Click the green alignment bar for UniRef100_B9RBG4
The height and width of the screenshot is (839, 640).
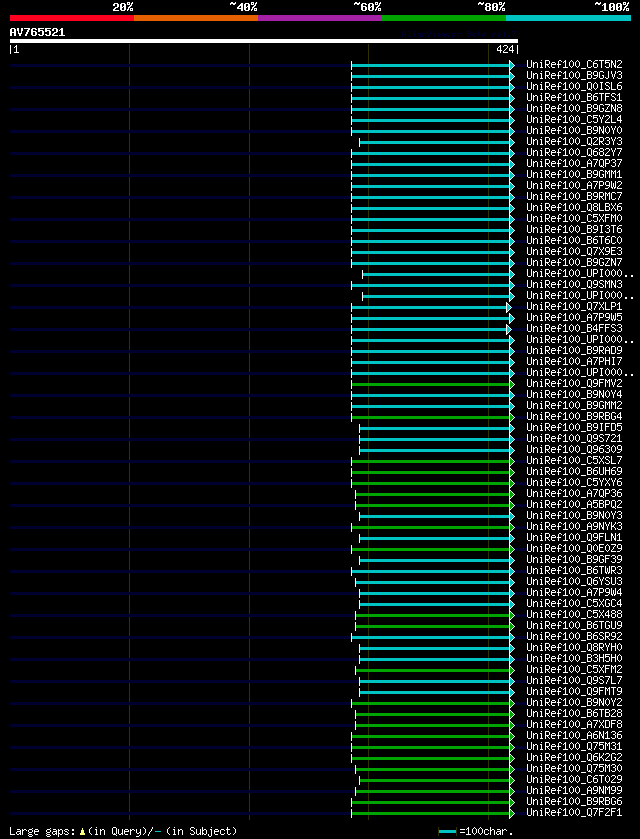(x=431, y=417)
